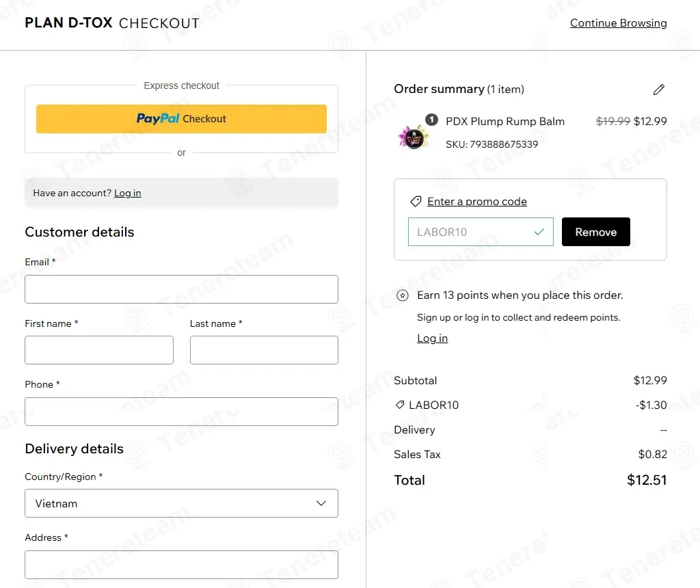Click the Delivery "--" value in totals
The image size is (700, 588).
pyautogui.click(x=663, y=430)
